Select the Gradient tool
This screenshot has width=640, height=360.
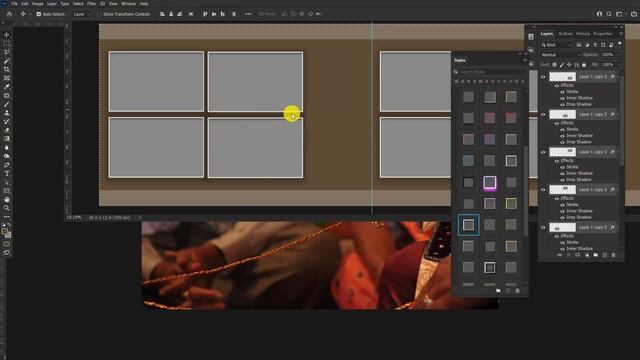tap(7, 139)
